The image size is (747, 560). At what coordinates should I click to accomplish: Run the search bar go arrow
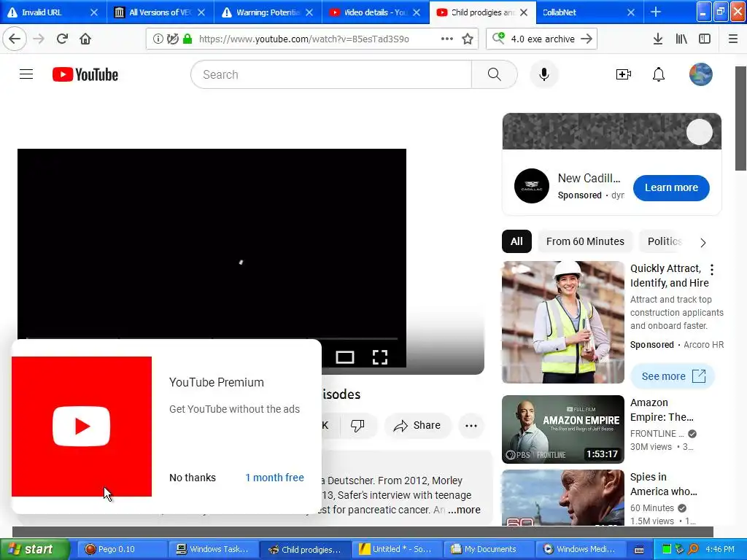click(x=587, y=39)
